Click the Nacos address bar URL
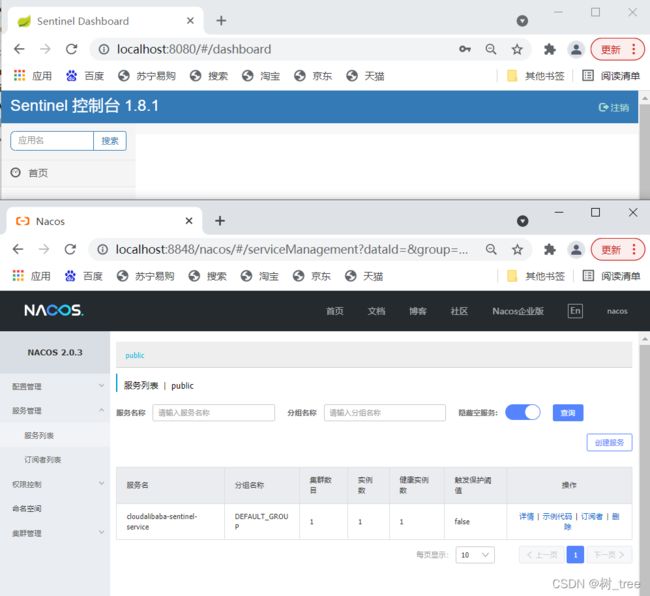 point(292,250)
